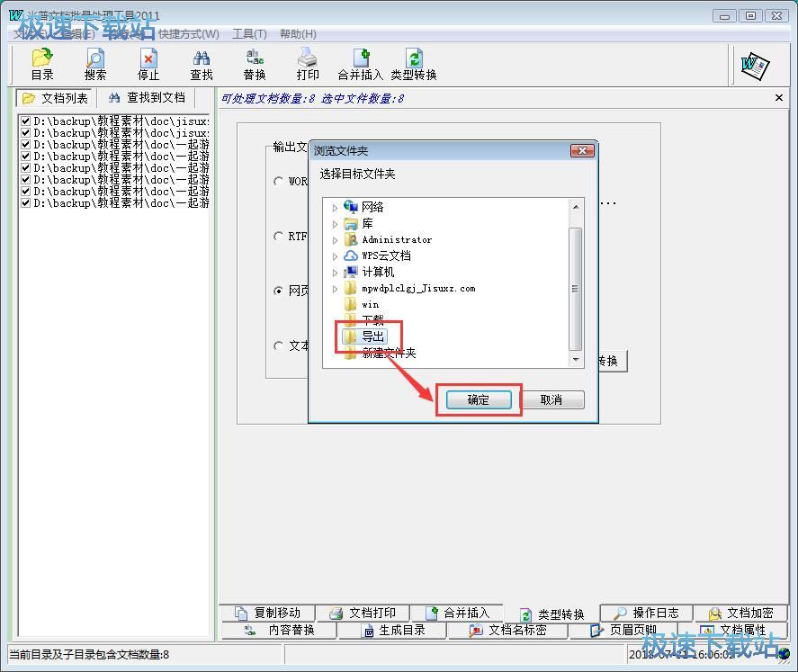This screenshot has height=672, width=798.
Task: Switch to the 查找到文档 tab
Action: (147, 98)
